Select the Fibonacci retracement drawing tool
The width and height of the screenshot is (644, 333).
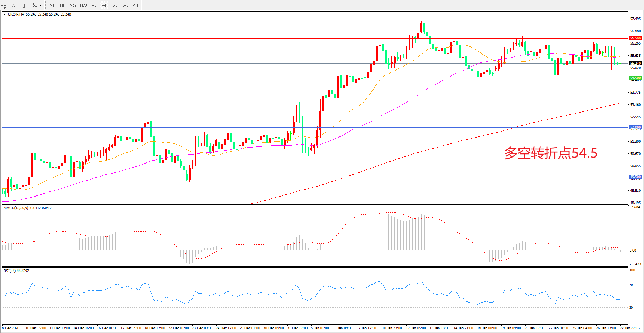pyautogui.click(x=3, y=5)
